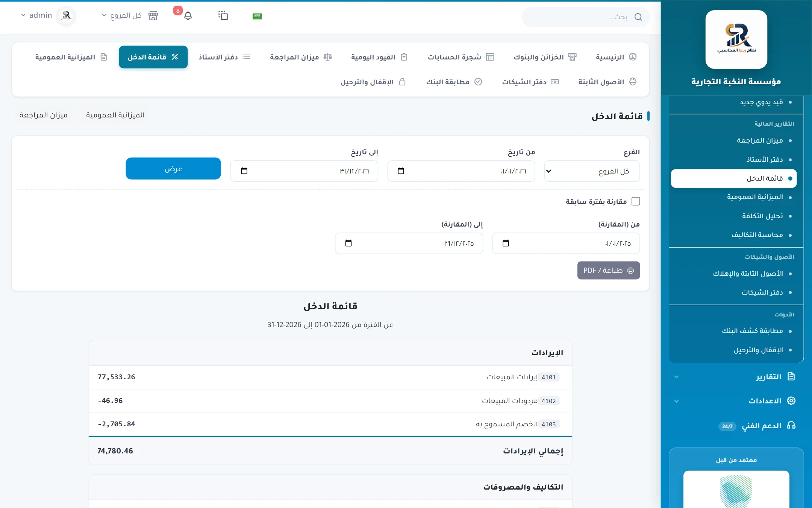Open الإقفال والترحيل tab in top nav

point(373,82)
